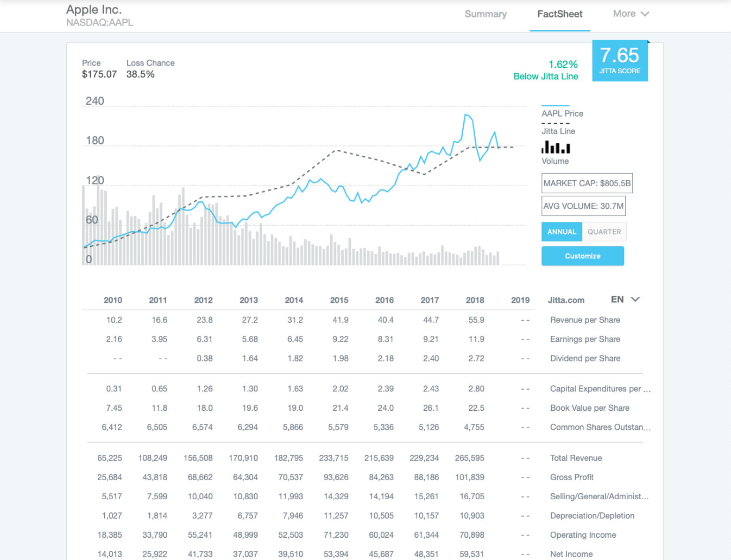Click 2018 Common Shares value 4,755

tap(474, 428)
